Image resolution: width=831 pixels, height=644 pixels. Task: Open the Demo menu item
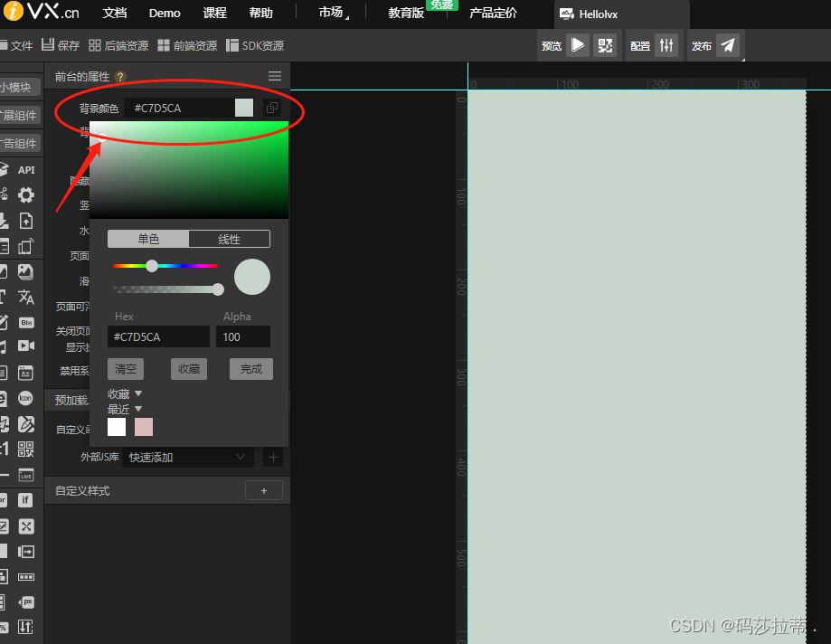[165, 14]
